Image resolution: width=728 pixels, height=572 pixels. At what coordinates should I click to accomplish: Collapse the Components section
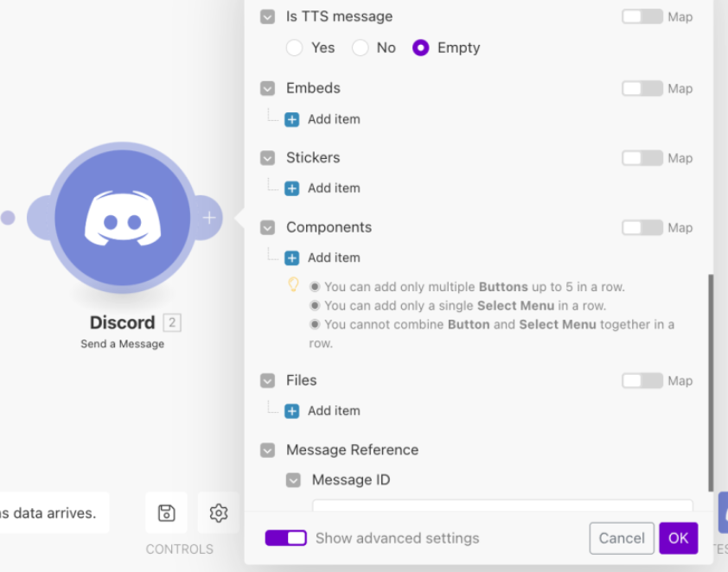[267, 228]
